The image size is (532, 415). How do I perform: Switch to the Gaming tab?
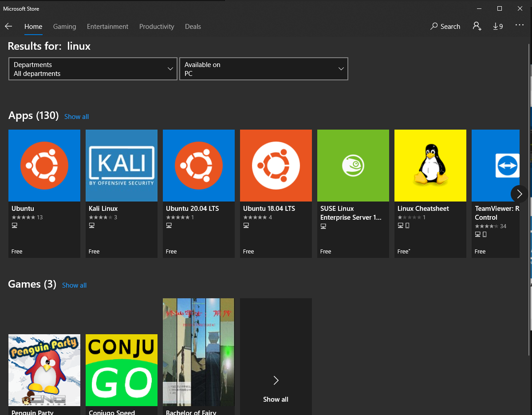pos(64,27)
